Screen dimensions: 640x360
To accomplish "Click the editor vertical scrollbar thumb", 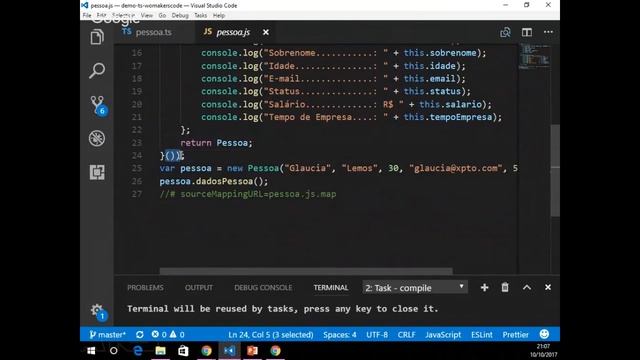I will pyautogui.click(x=555, y=171).
